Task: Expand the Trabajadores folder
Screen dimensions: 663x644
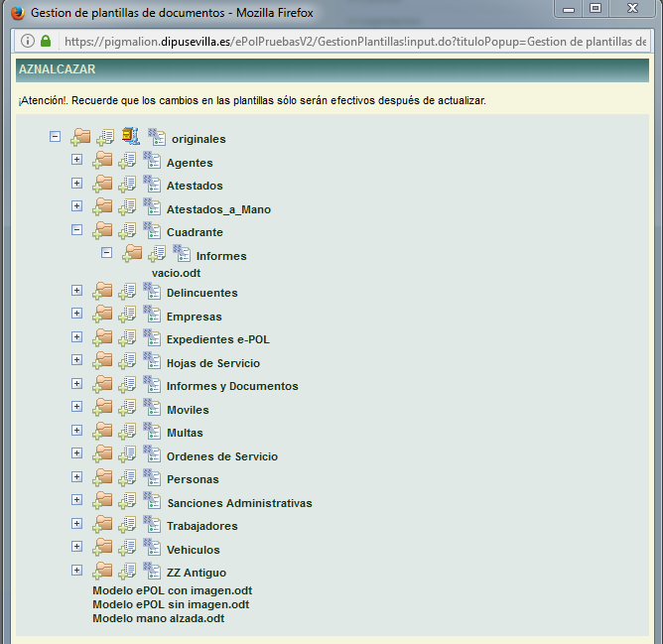Action: coord(76,524)
